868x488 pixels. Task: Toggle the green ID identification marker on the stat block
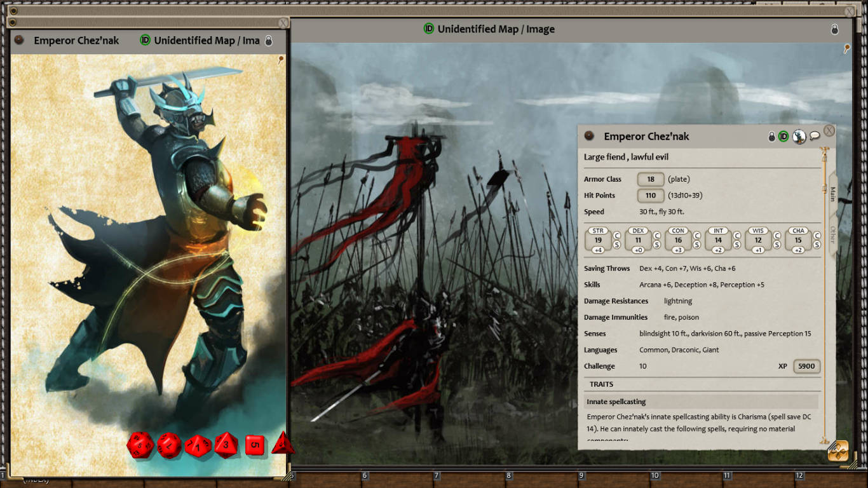pos(783,136)
